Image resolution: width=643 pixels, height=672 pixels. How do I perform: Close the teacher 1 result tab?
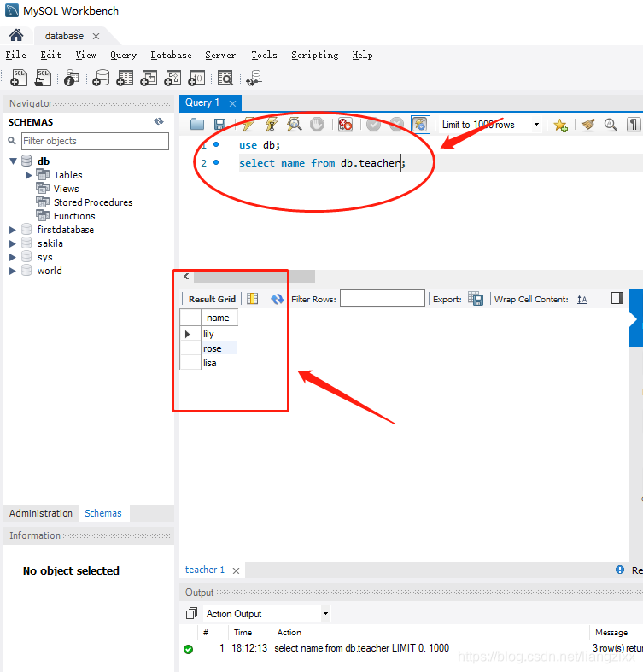[236, 570]
